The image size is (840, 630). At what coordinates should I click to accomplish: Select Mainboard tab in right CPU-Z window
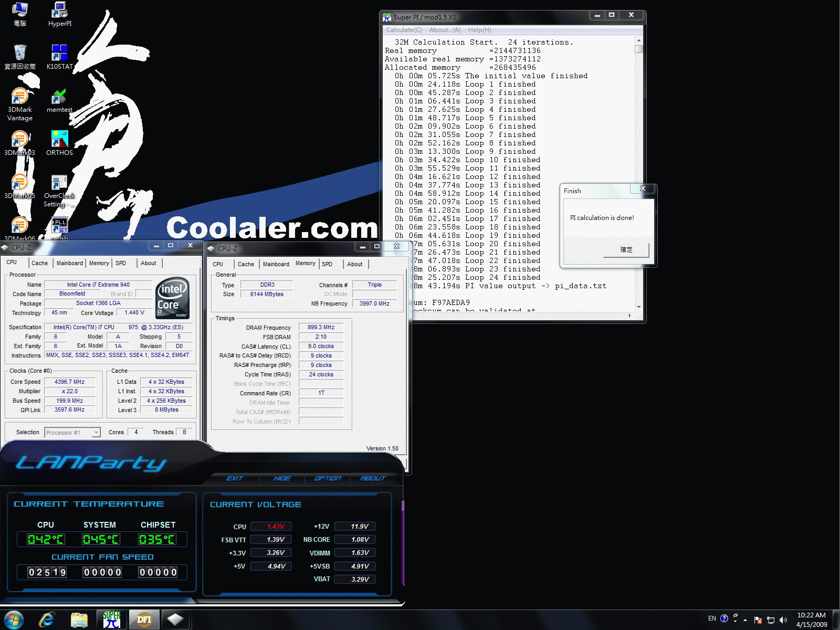click(x=276, y=264)
